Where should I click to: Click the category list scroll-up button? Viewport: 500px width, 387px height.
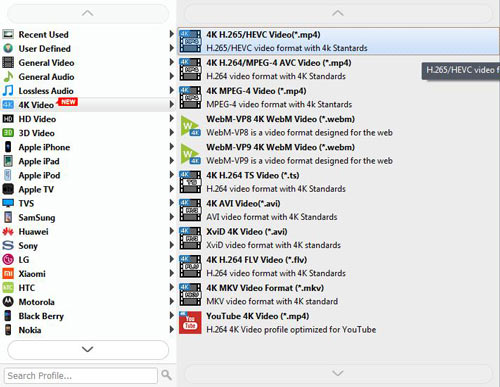click(88, 13)
